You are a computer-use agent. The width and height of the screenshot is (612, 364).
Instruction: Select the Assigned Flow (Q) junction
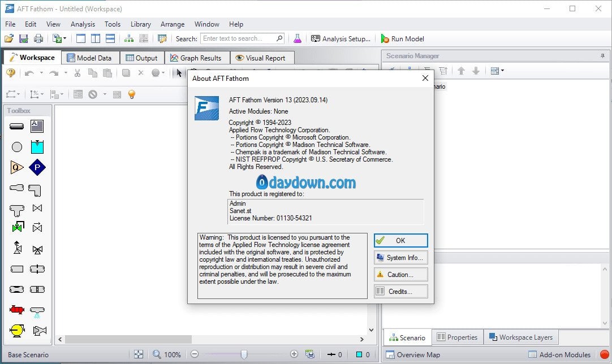pyautogui.click(x=17, y=167)
